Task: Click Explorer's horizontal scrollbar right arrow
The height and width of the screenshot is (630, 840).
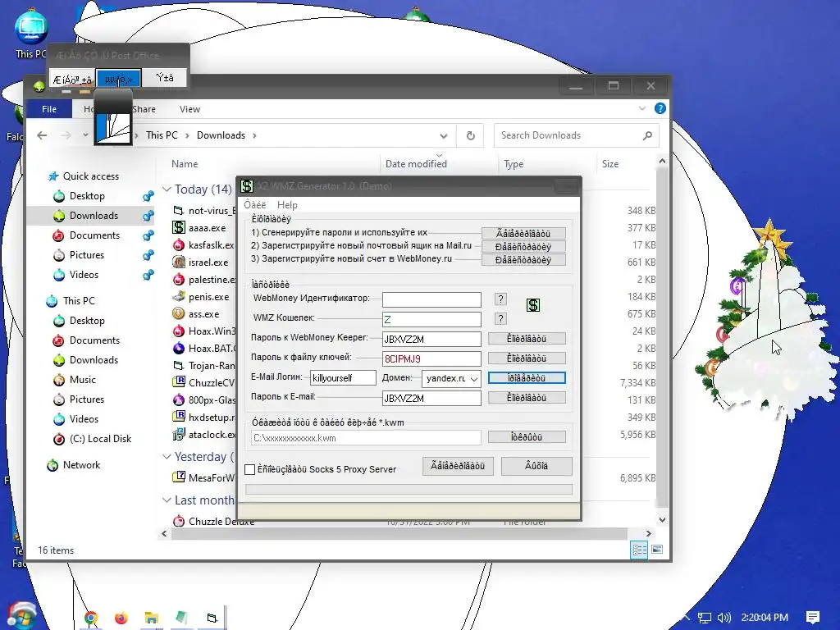Action: [648, 533]
